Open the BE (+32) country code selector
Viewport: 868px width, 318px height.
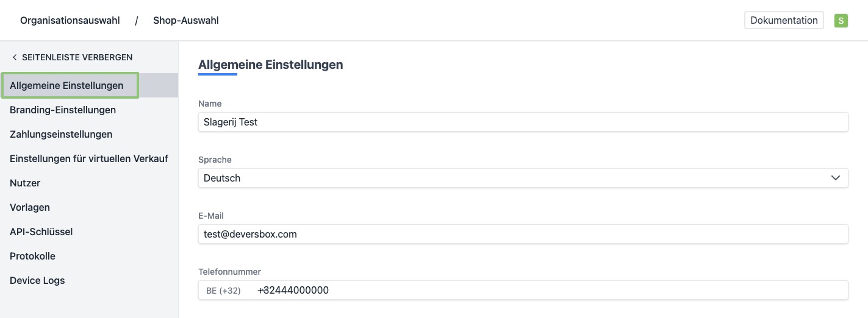pyautogui.click(x=223, y=291)
